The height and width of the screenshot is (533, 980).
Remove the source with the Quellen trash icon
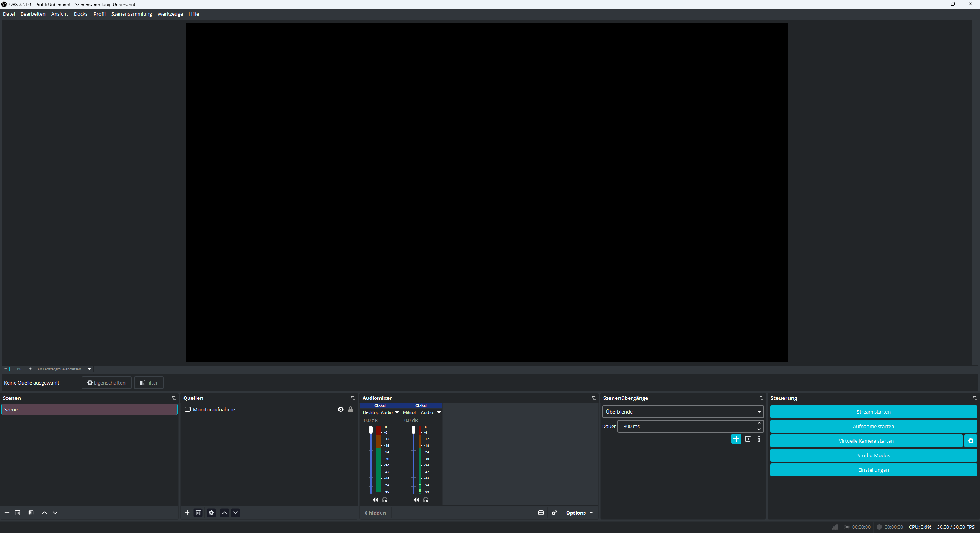coord(198,513)
